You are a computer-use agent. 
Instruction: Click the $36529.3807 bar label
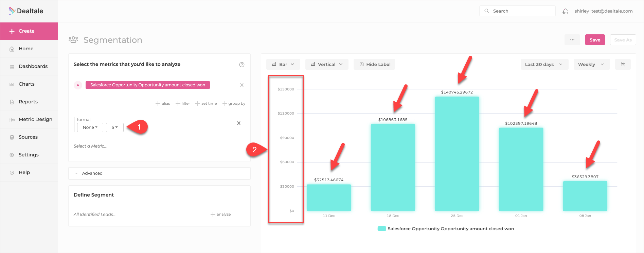point(585,177)
